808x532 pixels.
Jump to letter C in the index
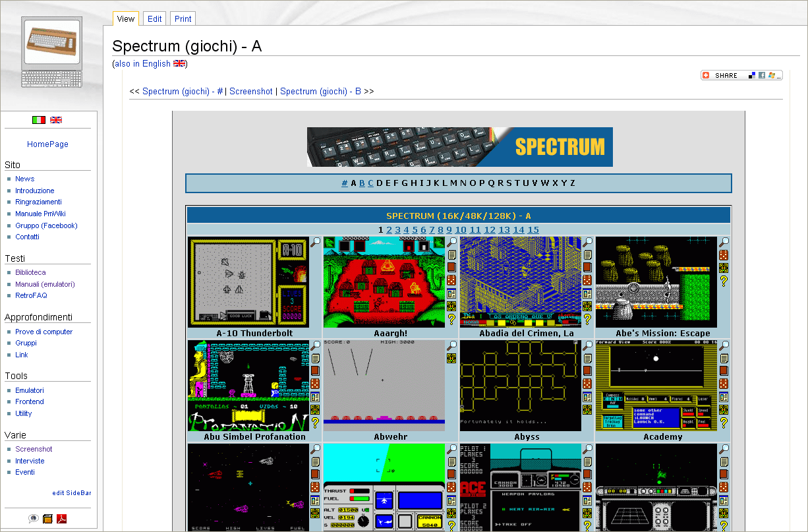tap(370, 183)
